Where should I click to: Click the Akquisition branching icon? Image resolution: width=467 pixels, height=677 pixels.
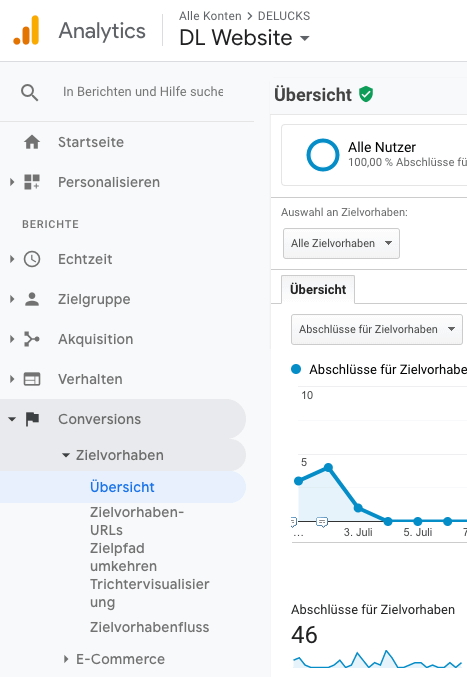point(32,339)
